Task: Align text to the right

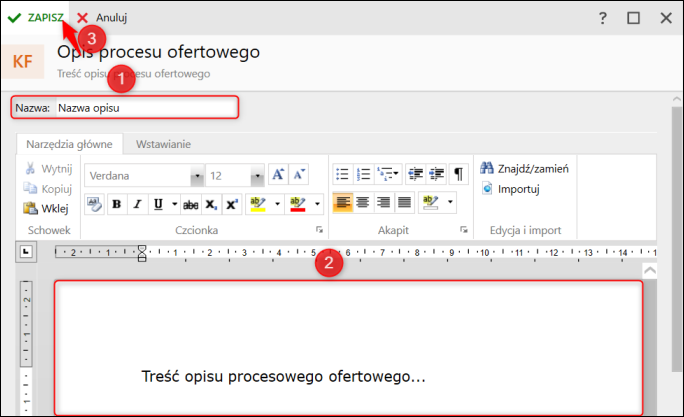Action: [x=383, y=202]
